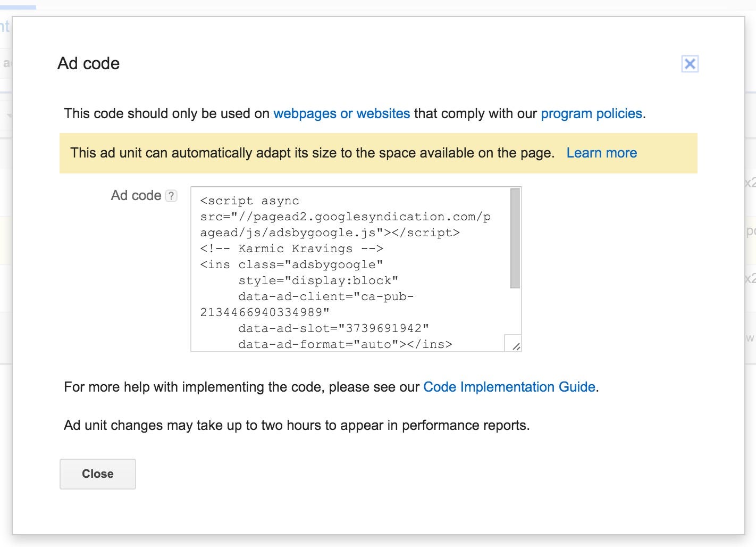The height and width of the screenshot is (547, 756).
Task: Follow the Learn more link
Action: (601, 153)
